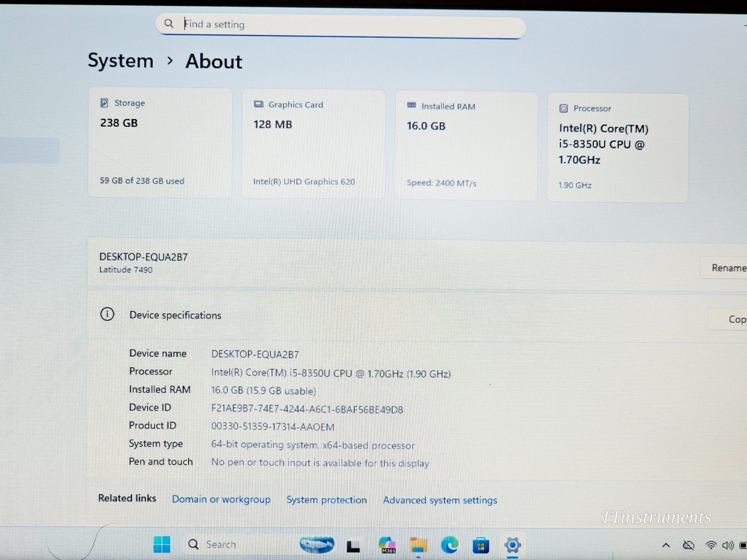Click the '59 GB of 238 GB used' text
Screen dimensions: 747x560
(142, 181)
